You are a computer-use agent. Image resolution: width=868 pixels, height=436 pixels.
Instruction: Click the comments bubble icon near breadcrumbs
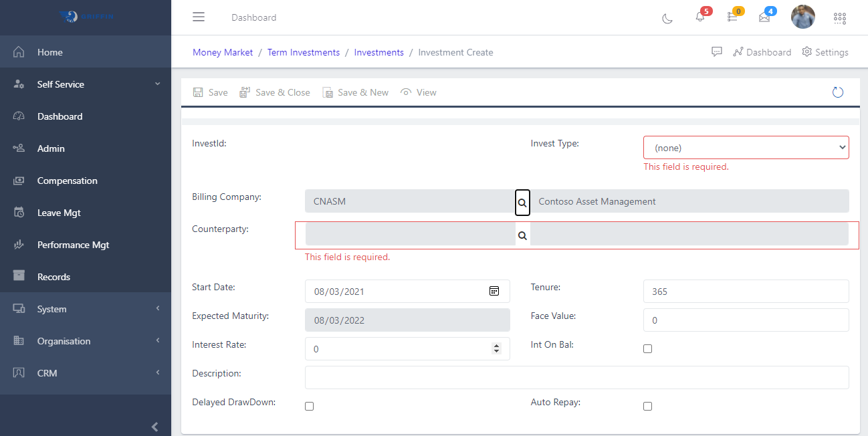pos(717,51)
